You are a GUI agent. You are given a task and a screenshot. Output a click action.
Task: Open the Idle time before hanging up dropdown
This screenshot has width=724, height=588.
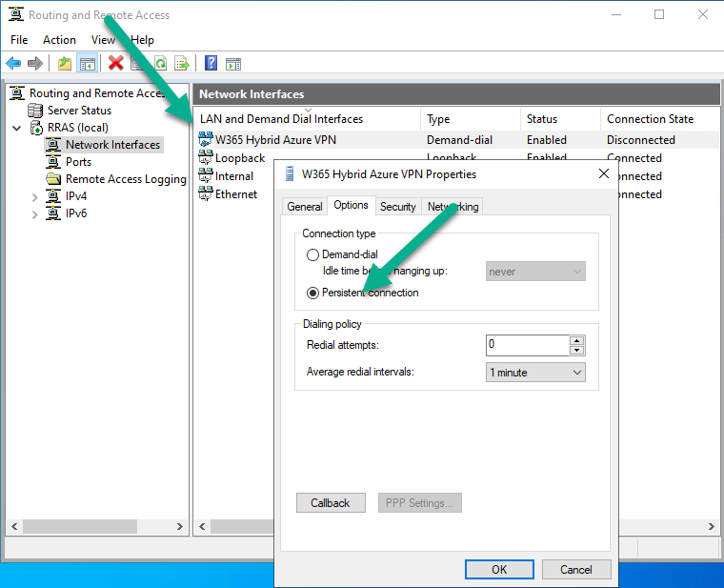pos(535,272)
